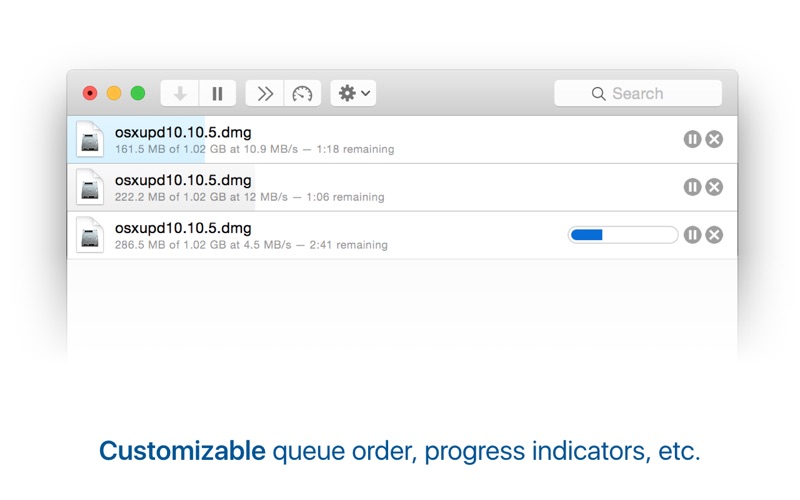Pause the first osxupd10.10.5.dmg download
Screen dimensions: 800x500
click(x=692, y=139)
